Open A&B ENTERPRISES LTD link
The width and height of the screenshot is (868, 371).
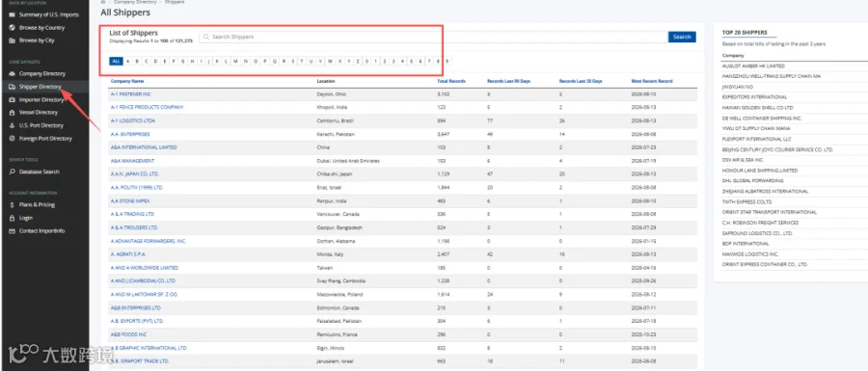coord(136,308)
